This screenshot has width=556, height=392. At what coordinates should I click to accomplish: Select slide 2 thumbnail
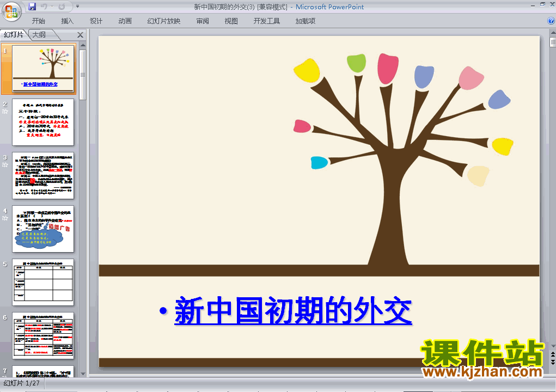(x=43, y=122)
